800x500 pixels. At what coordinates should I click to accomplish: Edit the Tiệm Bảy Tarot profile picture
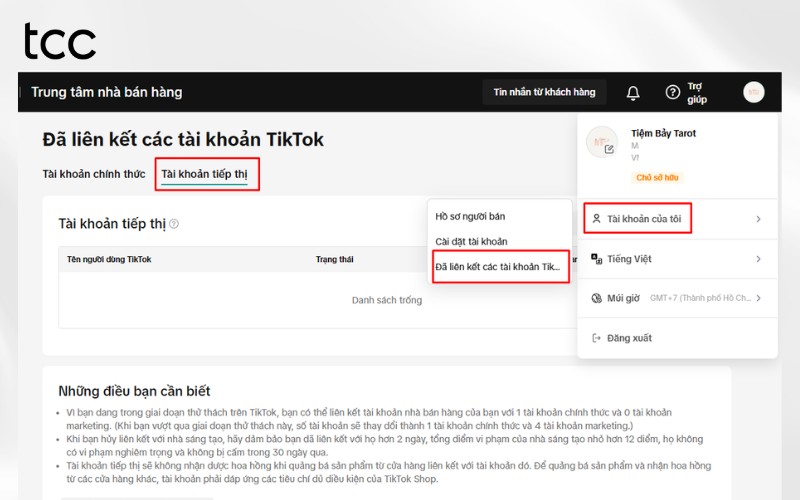click(609, 149)
